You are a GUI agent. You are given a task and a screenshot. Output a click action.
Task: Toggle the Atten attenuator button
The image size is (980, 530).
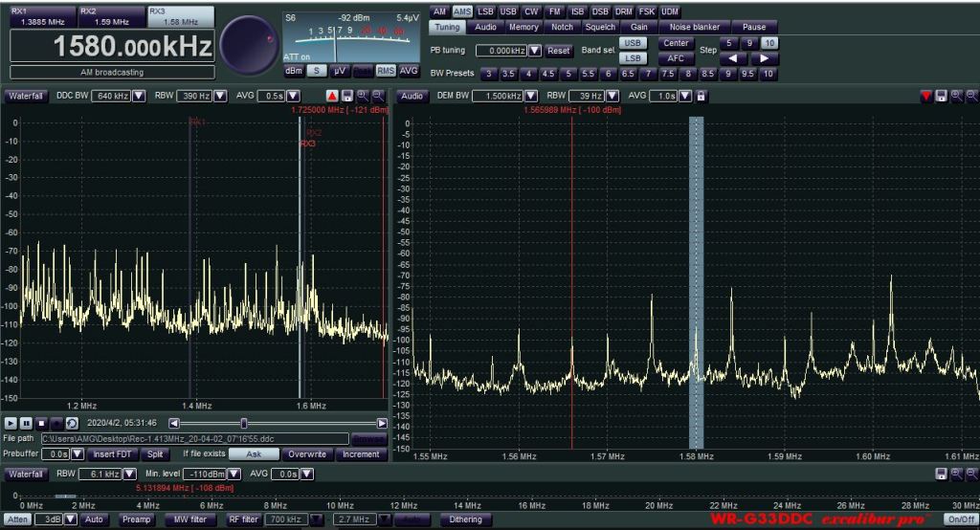[19, 519]
